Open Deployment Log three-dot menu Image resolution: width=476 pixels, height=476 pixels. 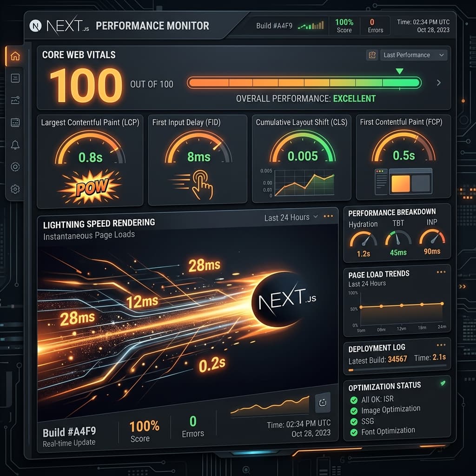click(x=441, y=345)
